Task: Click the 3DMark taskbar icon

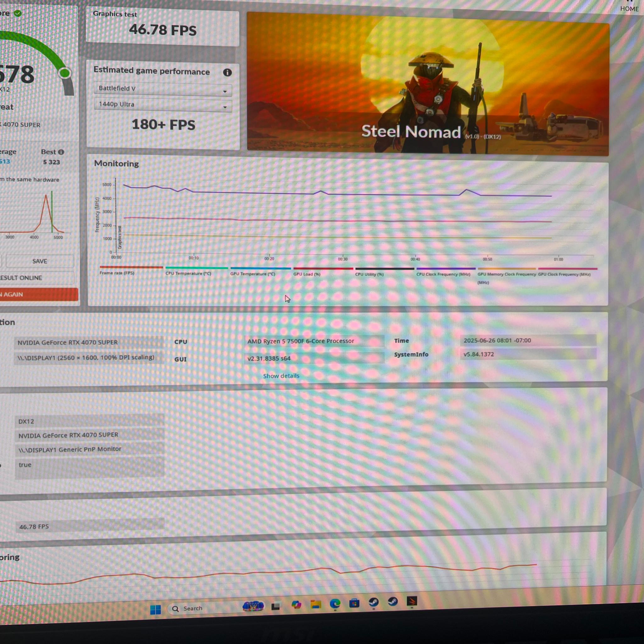Action: click(x=412, y=601)
